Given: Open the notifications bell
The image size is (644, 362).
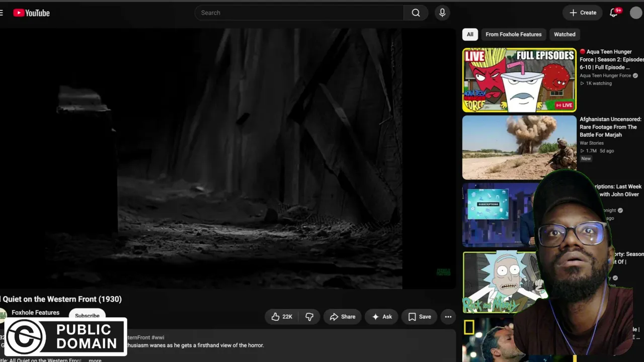Looking at the screenshot, I should point(614,13).
